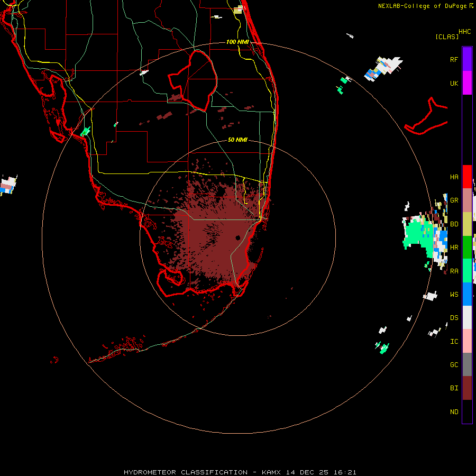Click the 50 NMI range ring label
The width and height of the screenshot is (476, 476).
click(237, 140)
